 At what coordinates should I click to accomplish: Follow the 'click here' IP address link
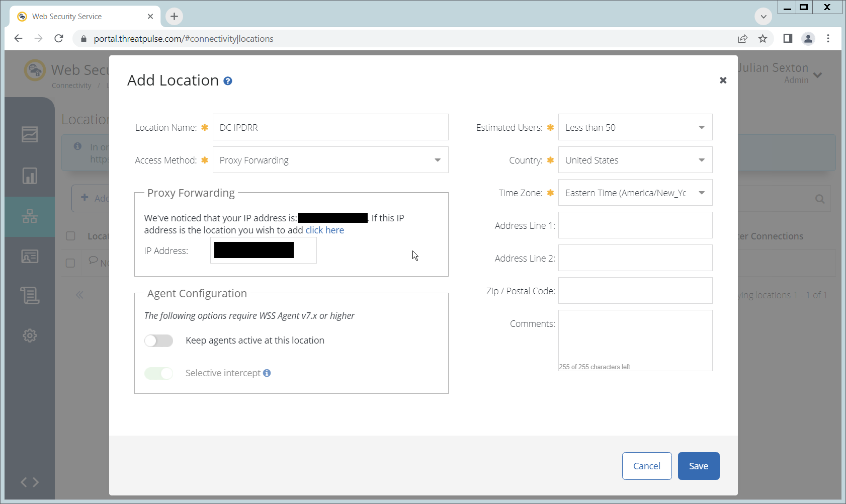click(324, 230)
